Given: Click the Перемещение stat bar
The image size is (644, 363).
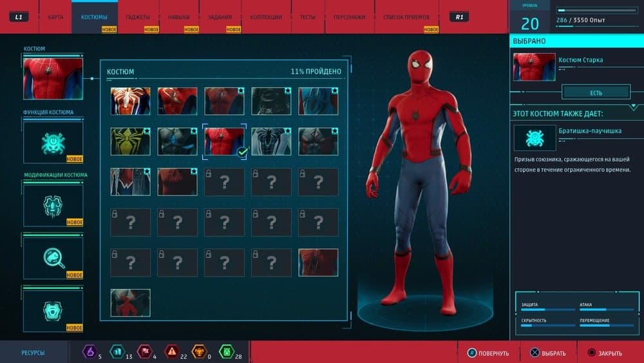Looking at the screenshot, I should pyautogui.click(x=607, y=325).
